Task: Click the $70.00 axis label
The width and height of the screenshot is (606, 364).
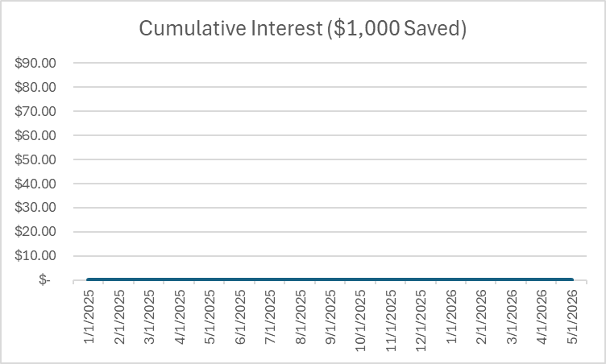Action: pyautogui.click(x=35, y=111)
